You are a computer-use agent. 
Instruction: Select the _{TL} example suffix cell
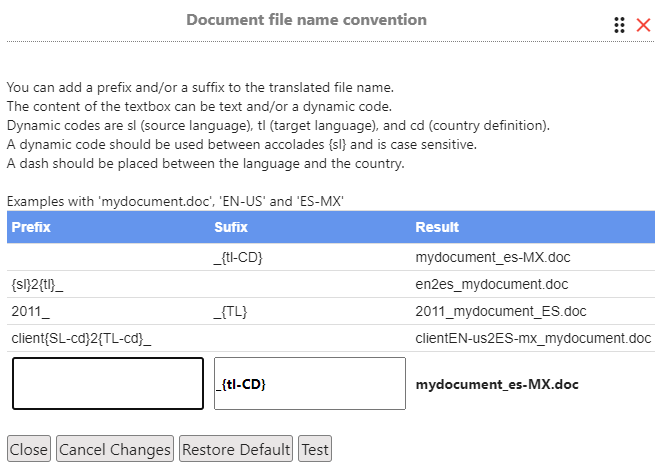231,312
